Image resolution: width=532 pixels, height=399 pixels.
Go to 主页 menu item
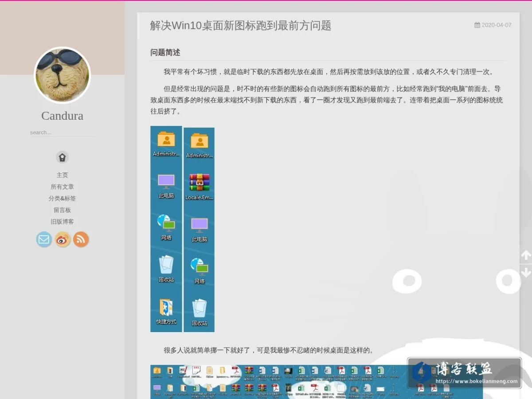(63, 175)
